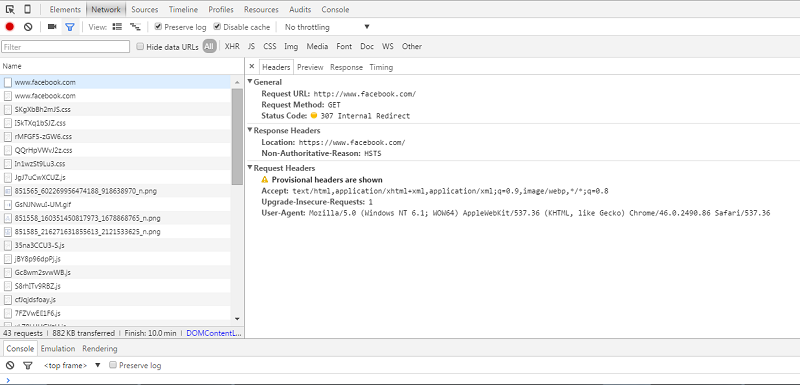This screenshot has width=800, height=385.
Task: Switch to small request rows view icon
Action: click(x=135, y=27)
